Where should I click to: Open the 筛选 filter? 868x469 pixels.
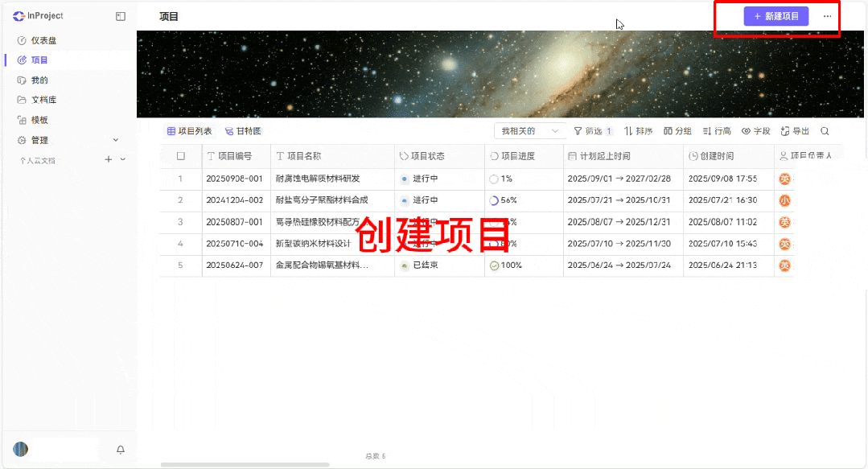593,131
